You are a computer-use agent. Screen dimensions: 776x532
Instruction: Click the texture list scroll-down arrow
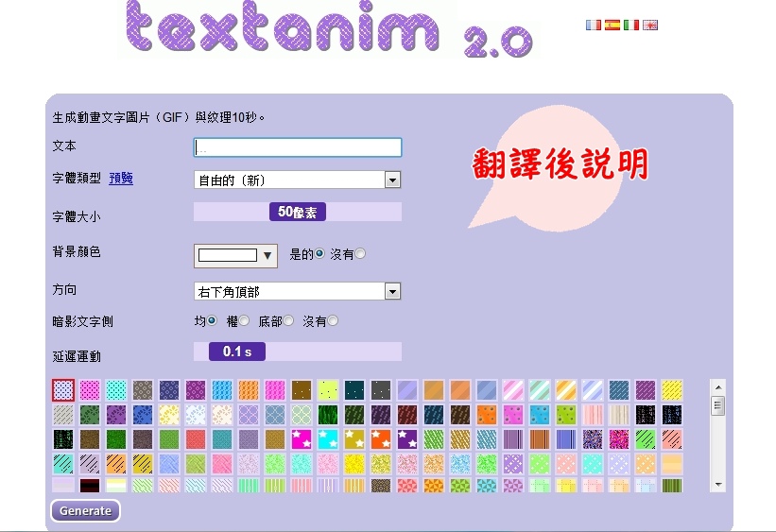(x=718, y=484)
